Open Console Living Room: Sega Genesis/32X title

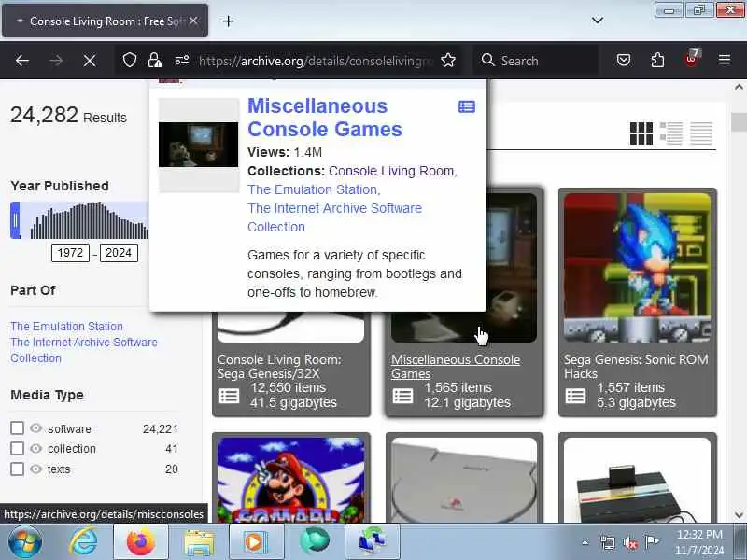[x=279, y=367]
